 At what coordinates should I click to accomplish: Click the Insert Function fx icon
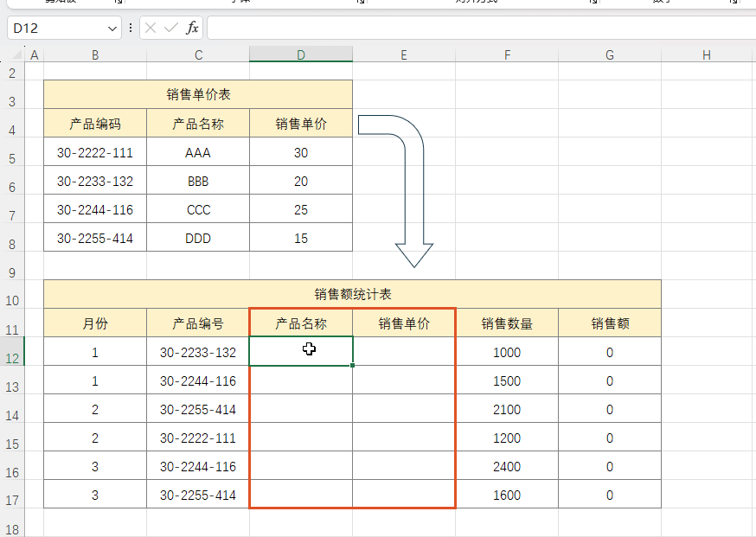192,28
